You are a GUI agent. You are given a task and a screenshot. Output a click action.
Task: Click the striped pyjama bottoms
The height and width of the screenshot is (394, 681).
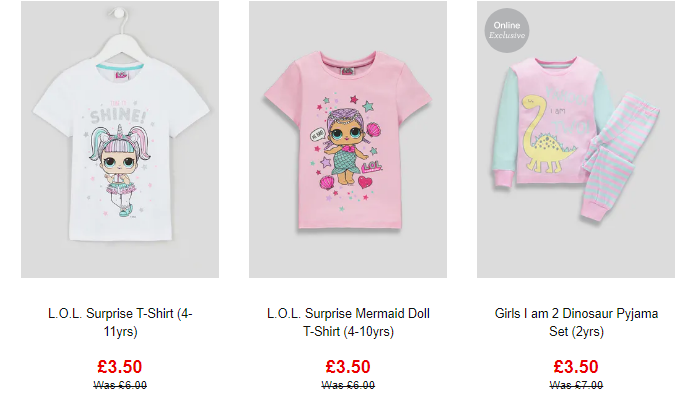[x=621, y=157]
